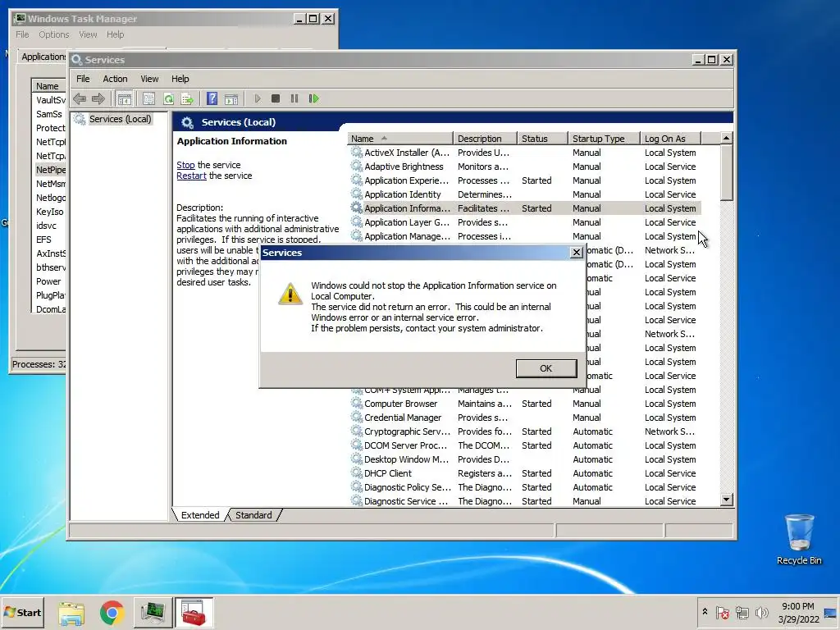
Task: Click the volume speaker tray icon
Action: click(761, 612)
